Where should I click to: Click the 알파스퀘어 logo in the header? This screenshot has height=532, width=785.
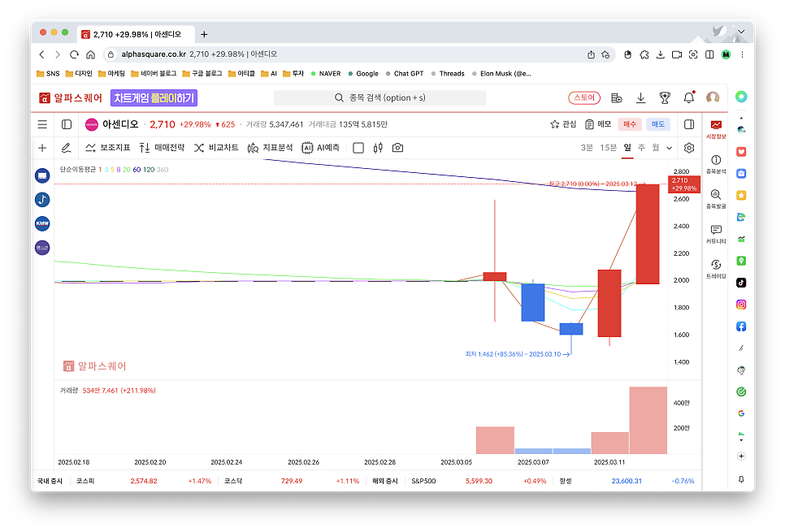click(x=71, y=98)
